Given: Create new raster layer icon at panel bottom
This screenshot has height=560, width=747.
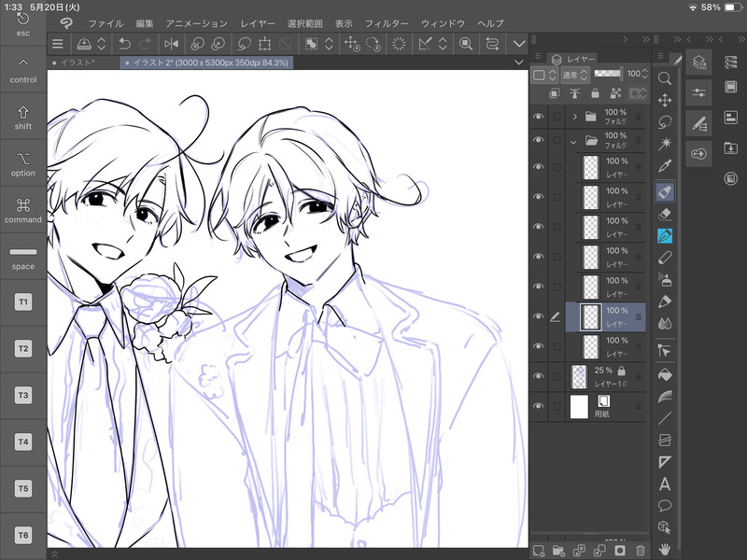Looking at the screenshot, I should pos(539,551).
